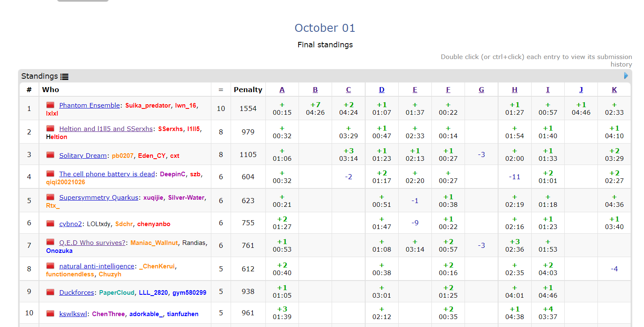Click the flag icon beside cybno2
This screenshot has height=327, width=644.
tap(51, 223)
